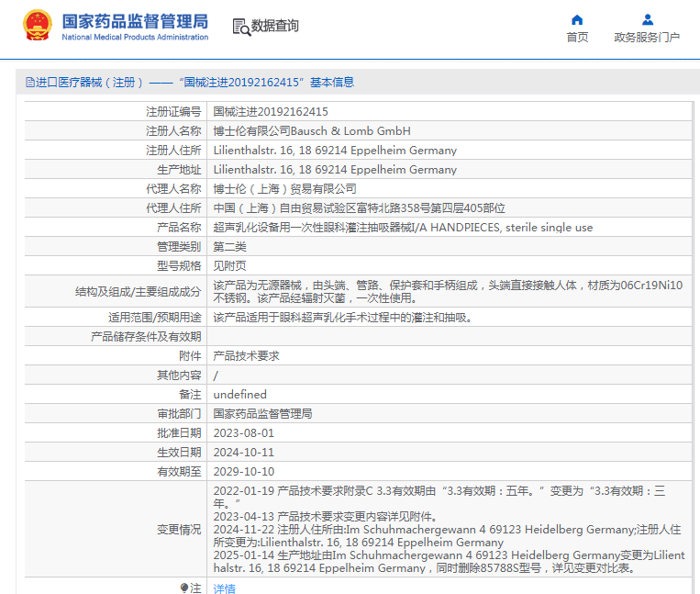Click the 见附页 model specification value
700x594 pixels.
click(x=229, y=265)
